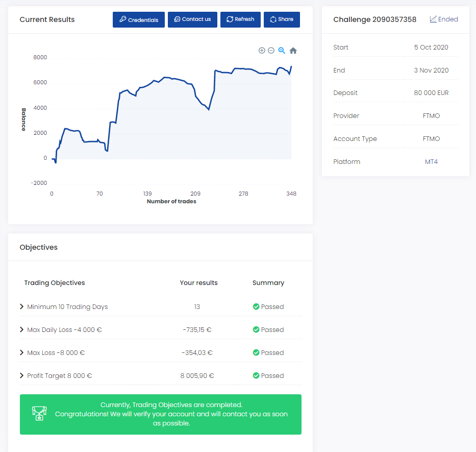Expand the Max Daily Loss objective
This screenshot has width=476, height=452.
(x=22, y=330)
